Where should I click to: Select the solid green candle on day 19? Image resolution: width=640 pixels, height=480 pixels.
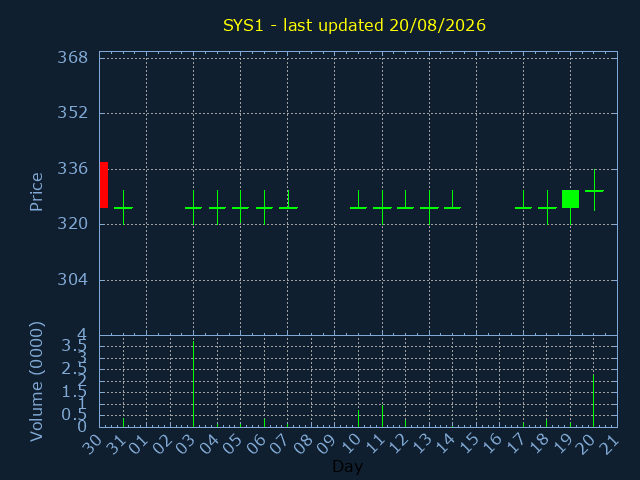coord(570,199)
